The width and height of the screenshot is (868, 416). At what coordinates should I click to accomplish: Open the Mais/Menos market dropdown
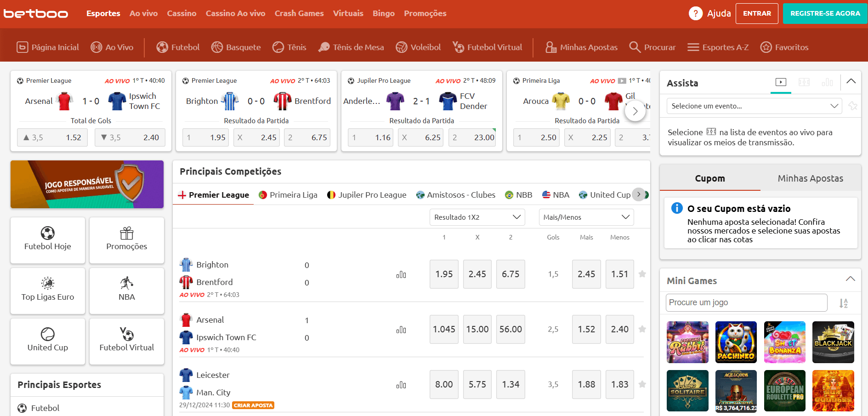[x=586, y=217]
